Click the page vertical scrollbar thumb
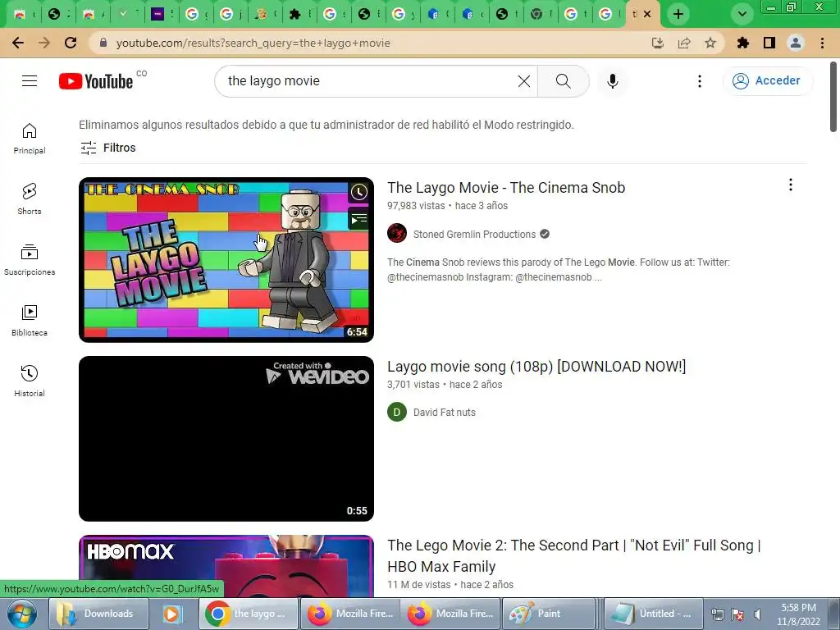The image size is (840, 630). click(x=833, y=97)
